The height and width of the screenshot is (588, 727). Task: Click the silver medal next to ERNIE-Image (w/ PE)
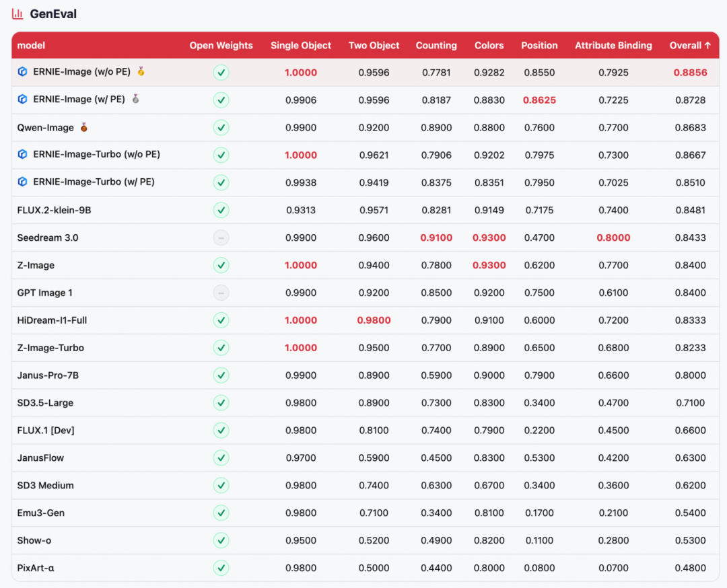point(135,100)
